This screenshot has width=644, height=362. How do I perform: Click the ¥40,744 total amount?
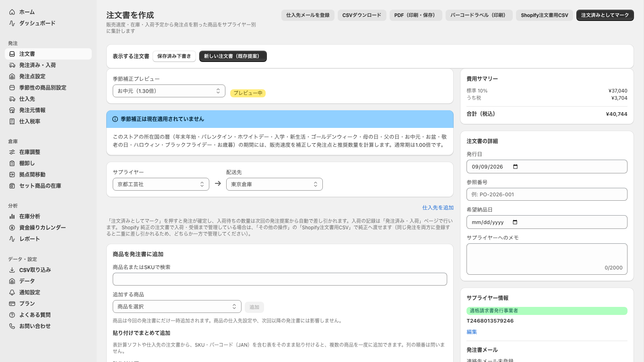click(x=617, y=114)
